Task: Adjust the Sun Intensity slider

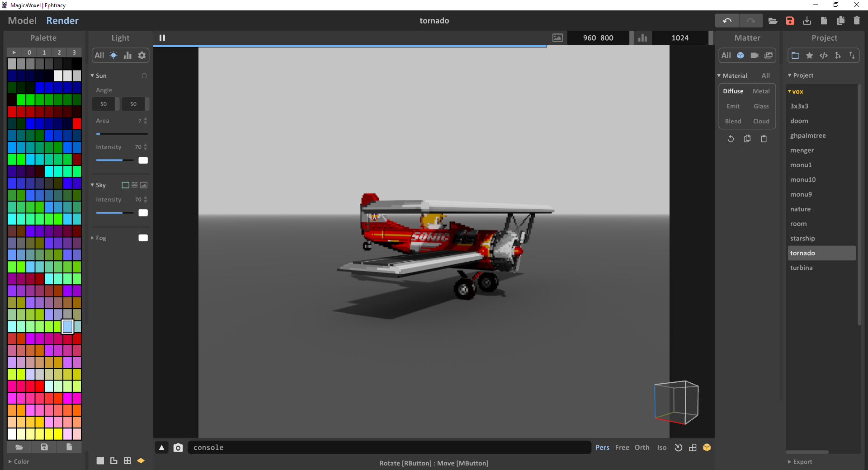Action: point(115,160)
